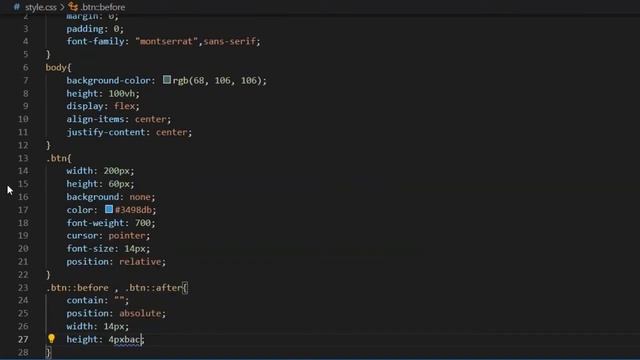Image resolution: width=640 pixels, height=360 pixels.
Task: Open the lightbulb quick fix on line 27
Action: click(51, 338)
